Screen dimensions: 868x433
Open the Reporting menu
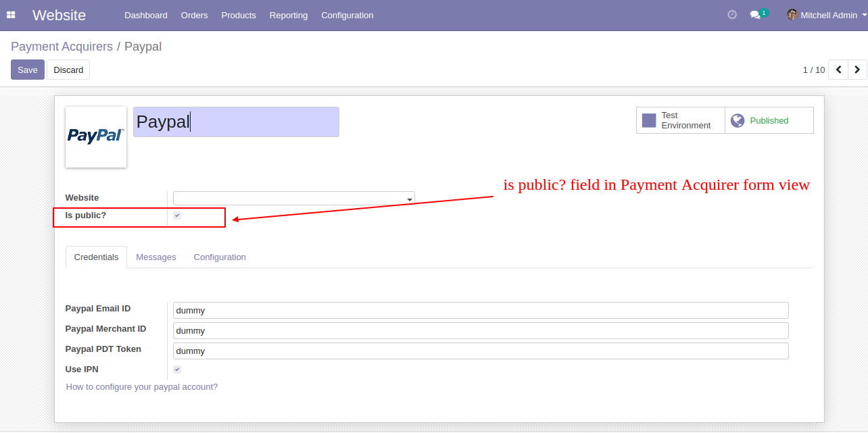[x=289, y=15]
